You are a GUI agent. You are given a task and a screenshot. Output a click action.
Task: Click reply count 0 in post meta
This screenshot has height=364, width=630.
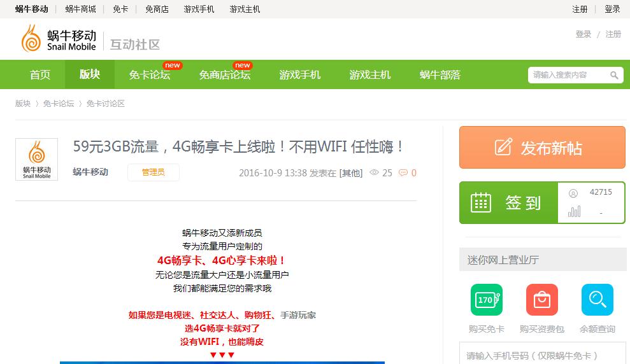414,173
